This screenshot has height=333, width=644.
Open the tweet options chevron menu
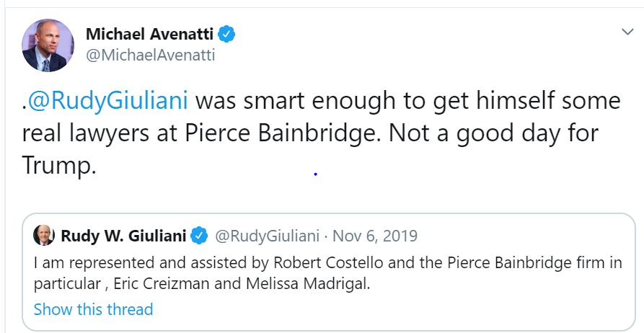pos(627,32)
